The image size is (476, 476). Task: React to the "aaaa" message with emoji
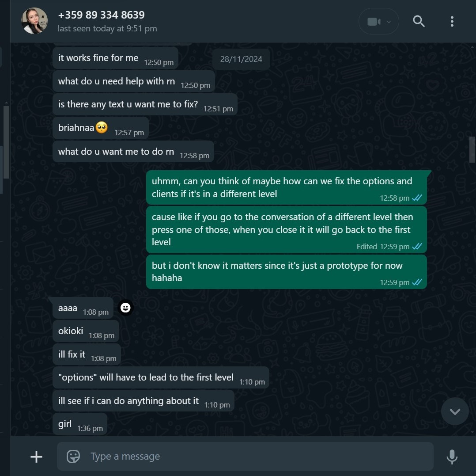point(126,308)
